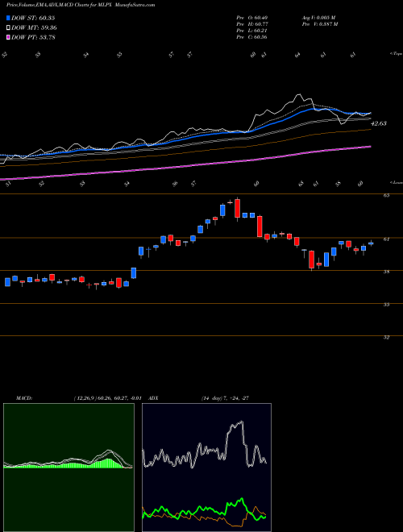The image size is (403, 532).
Task: Click the '<Lows' label below the EMA chart
Action: (x=396, y=182)
